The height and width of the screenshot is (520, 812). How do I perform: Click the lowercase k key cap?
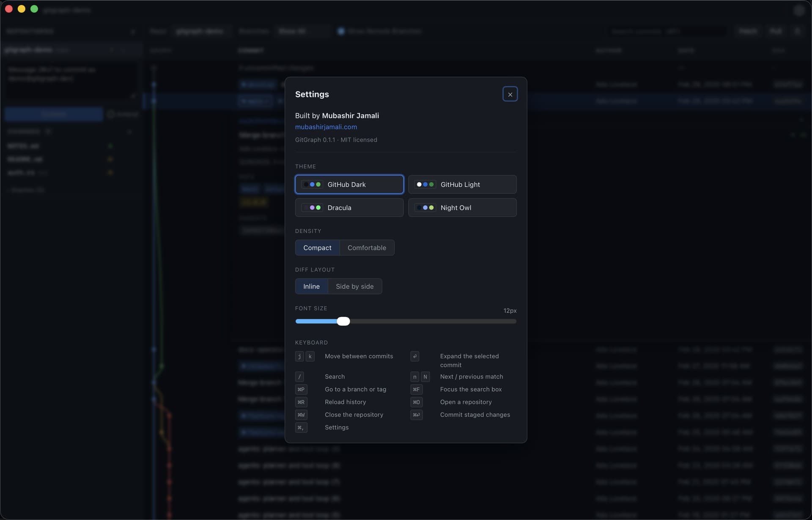(310, 357)
